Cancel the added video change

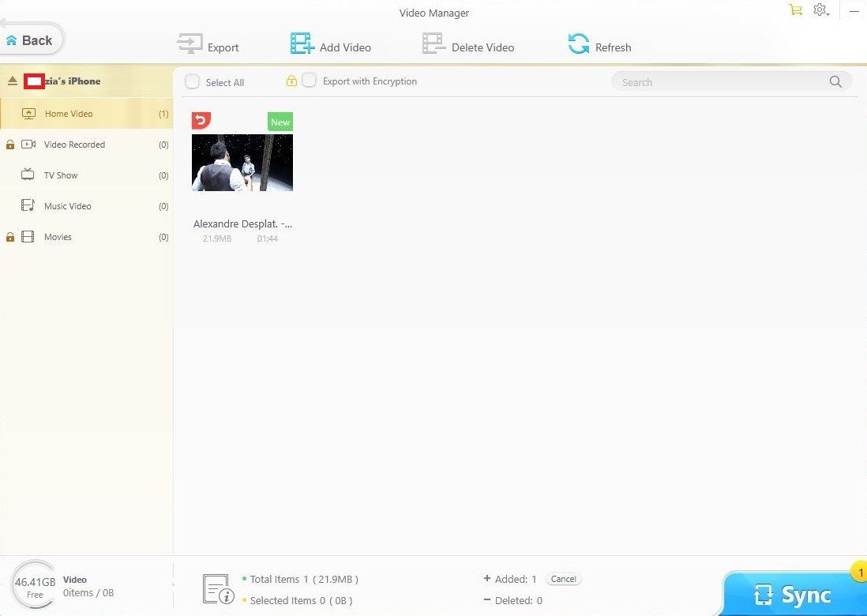tap(564, 579)
